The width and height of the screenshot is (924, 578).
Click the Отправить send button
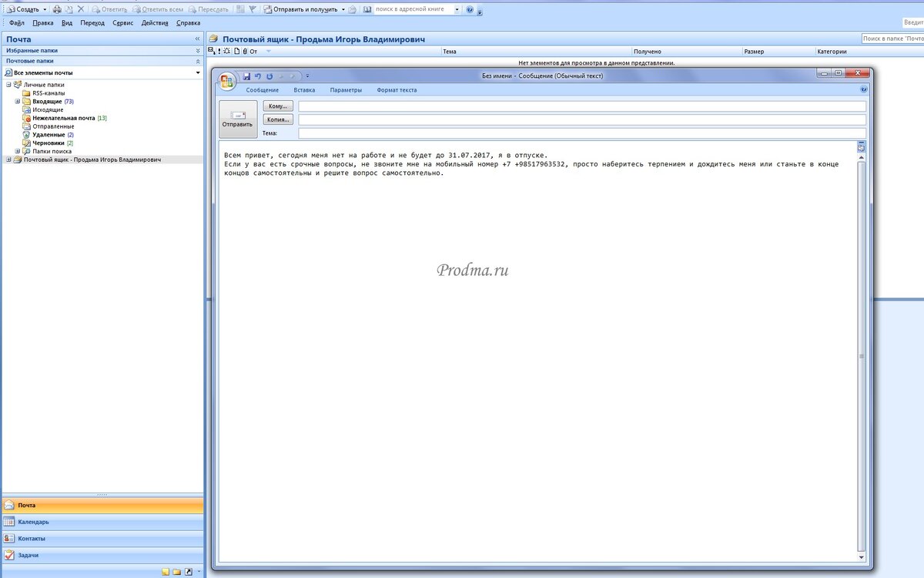[x=238, y=119]
